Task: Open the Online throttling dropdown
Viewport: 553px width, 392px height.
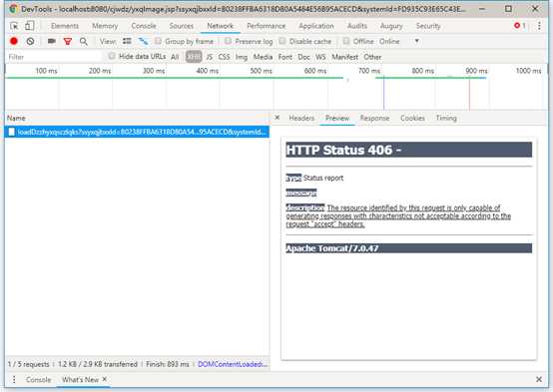Action: (x=399, y=41)
